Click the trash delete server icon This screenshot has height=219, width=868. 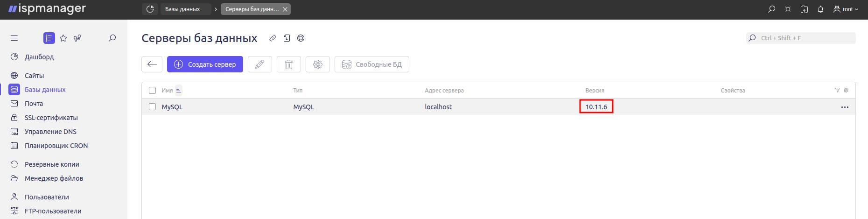pos(289,64)
